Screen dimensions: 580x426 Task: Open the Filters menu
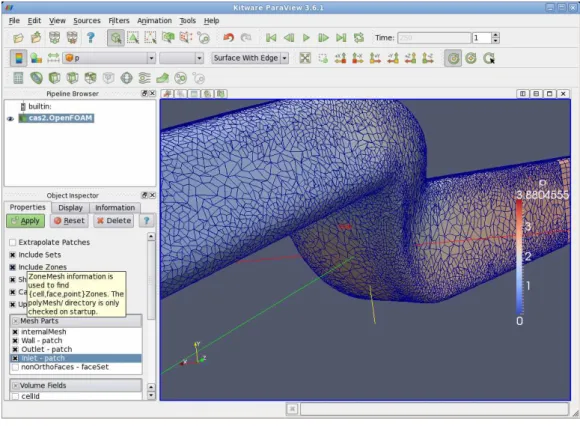coord(119,21)
